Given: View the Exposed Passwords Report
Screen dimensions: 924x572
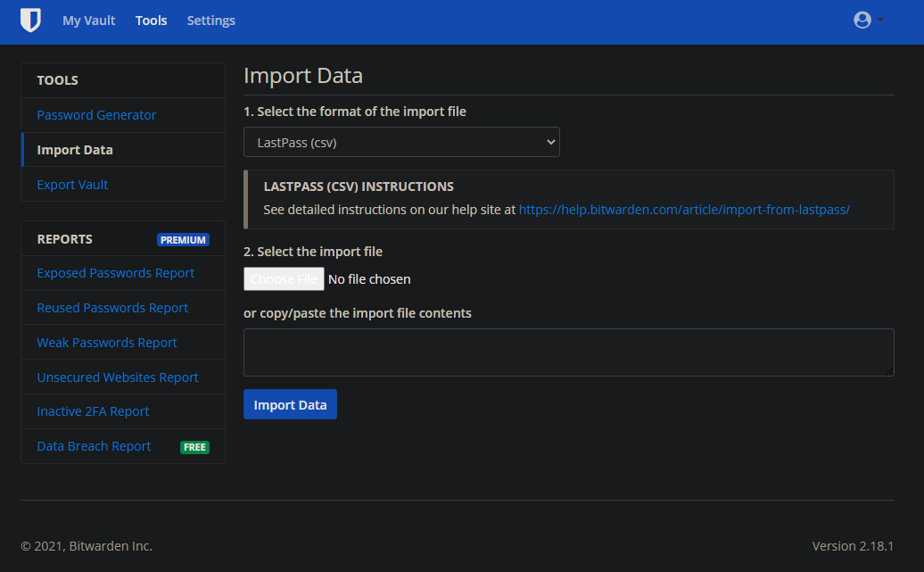Looking at the screenshot, I should click(x=115, y=273).
